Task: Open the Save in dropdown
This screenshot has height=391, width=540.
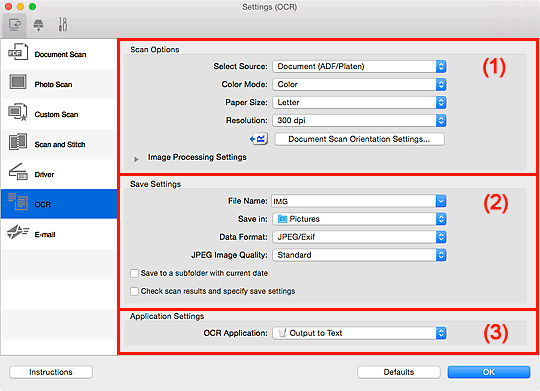Action: [359, 219]
